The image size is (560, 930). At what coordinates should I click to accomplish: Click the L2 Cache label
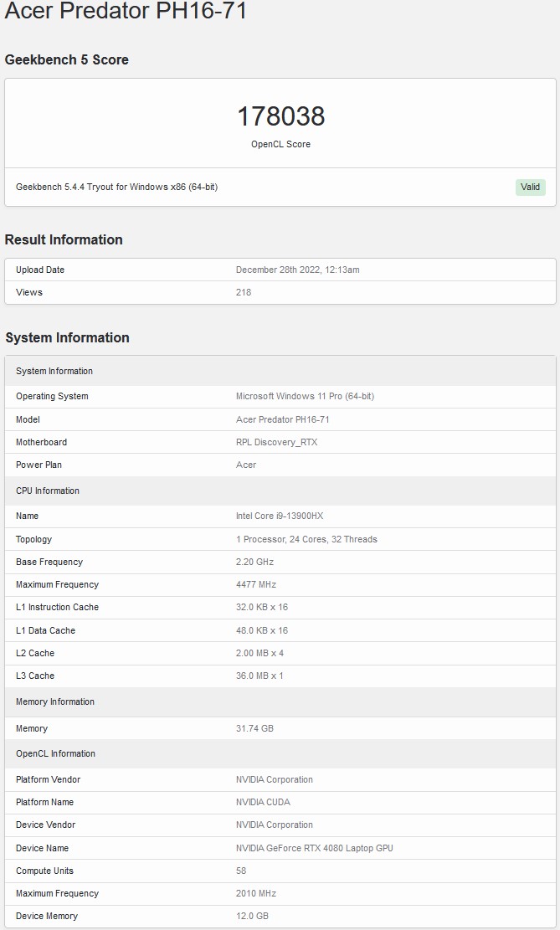click(35, 653)
